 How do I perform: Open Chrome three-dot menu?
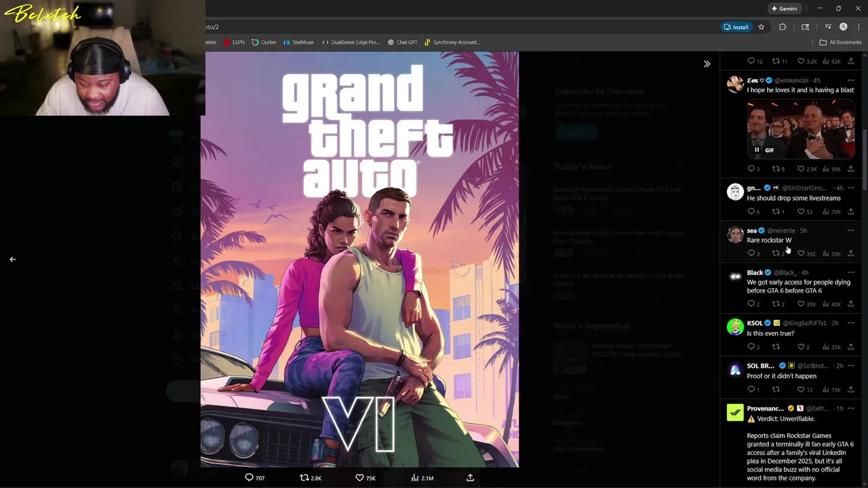pyautogui.click(x=859, y=27)
